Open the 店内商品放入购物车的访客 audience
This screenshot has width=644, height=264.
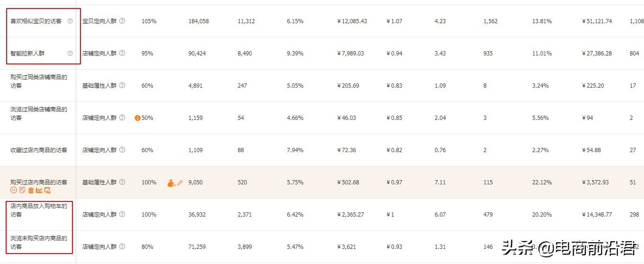39,210
